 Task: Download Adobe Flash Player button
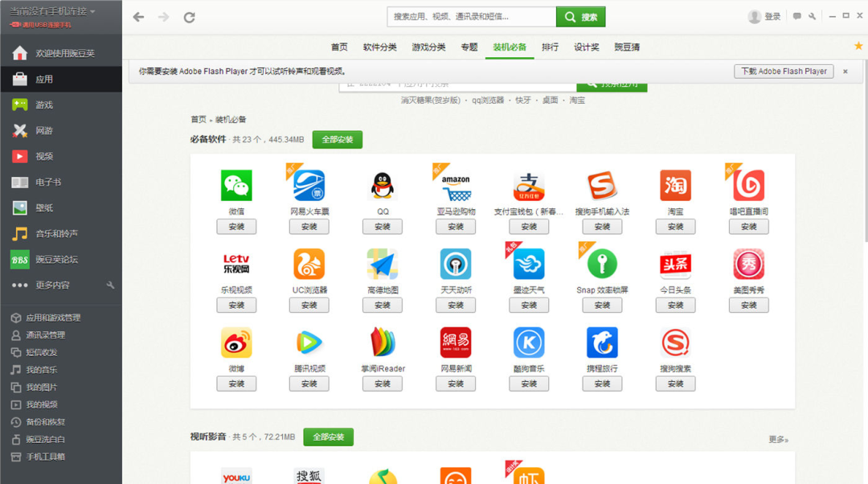pos(784,72)
